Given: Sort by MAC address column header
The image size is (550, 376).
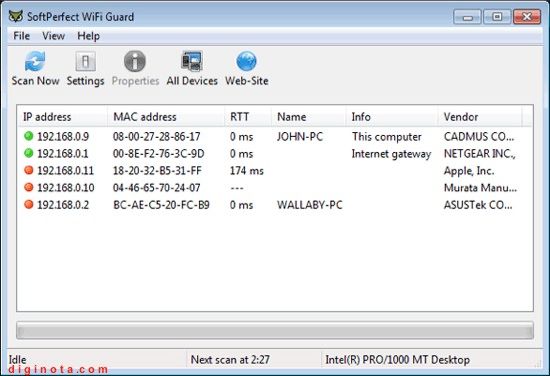Looking at the screenshot, I should (166, 117).
